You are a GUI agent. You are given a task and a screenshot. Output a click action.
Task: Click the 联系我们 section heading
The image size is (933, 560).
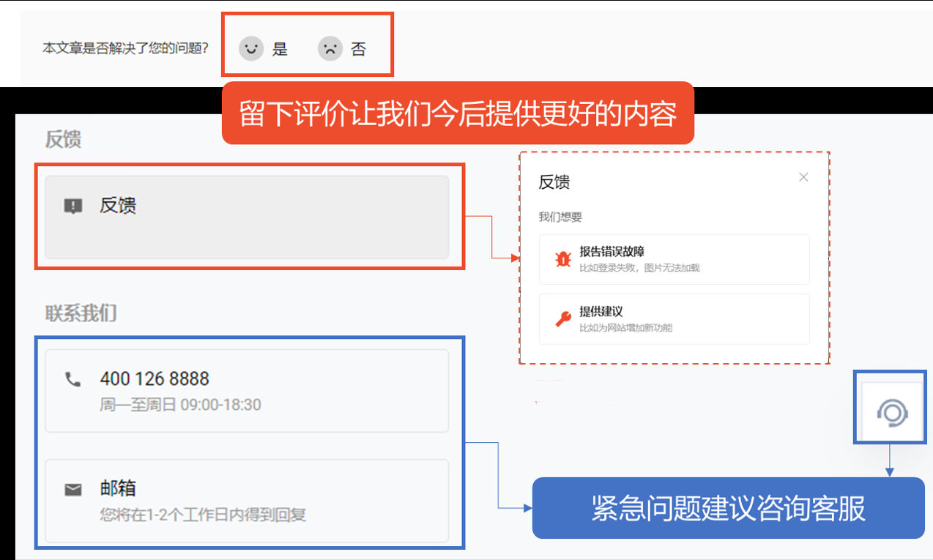[81, 314]
